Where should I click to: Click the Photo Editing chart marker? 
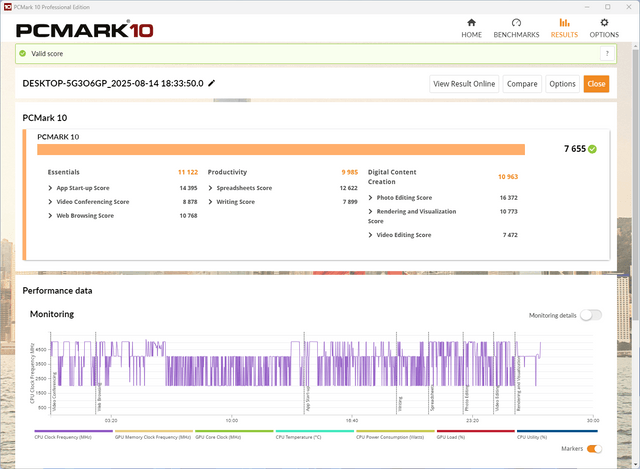click(467, 399)
